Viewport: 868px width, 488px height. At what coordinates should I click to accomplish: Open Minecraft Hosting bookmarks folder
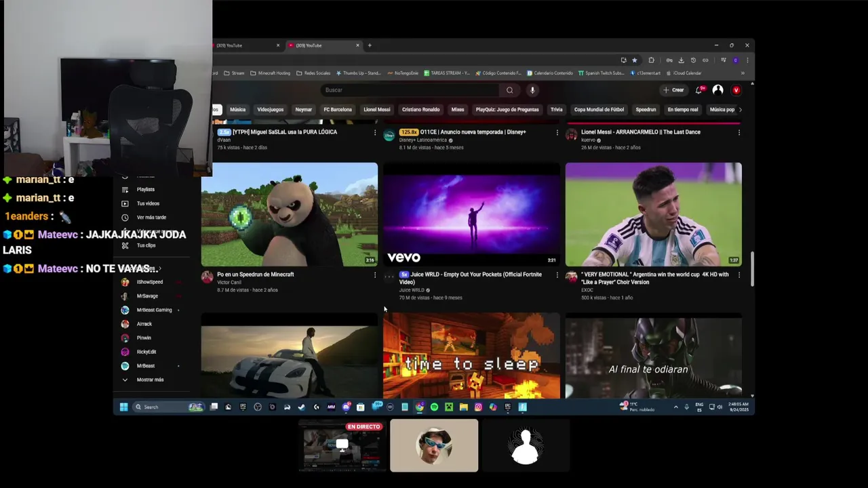coord(270,73)
